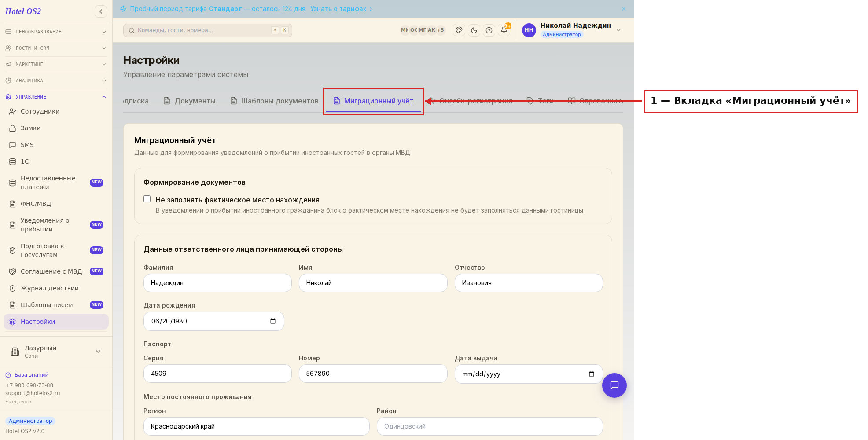Focus the Команды, гости, номера search box
Viewport: 868px width, 440px height.
(x=208, y=30)
